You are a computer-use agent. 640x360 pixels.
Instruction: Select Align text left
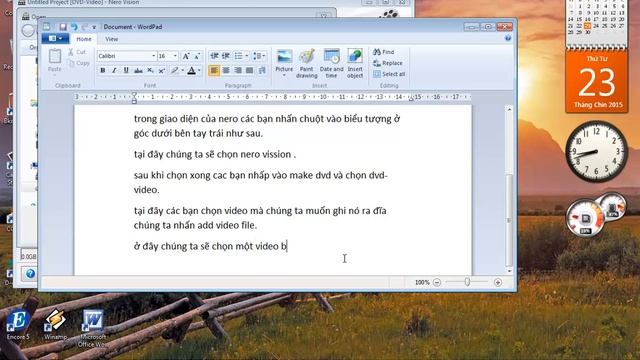click(214, 71)
